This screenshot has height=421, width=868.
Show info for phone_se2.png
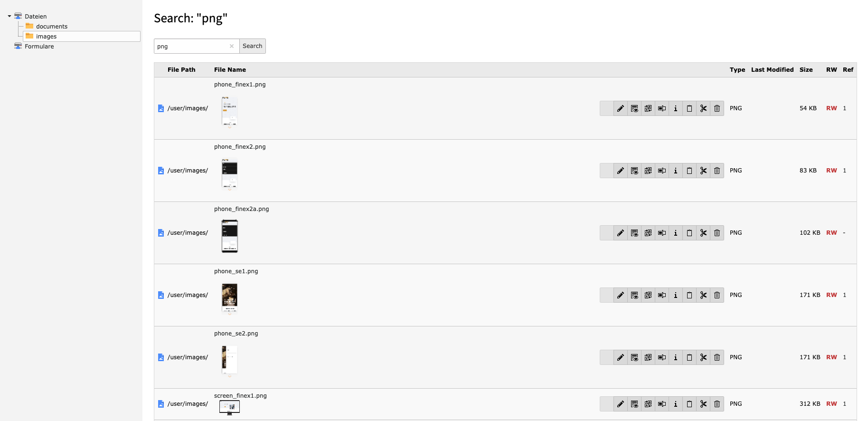point(676,357)
